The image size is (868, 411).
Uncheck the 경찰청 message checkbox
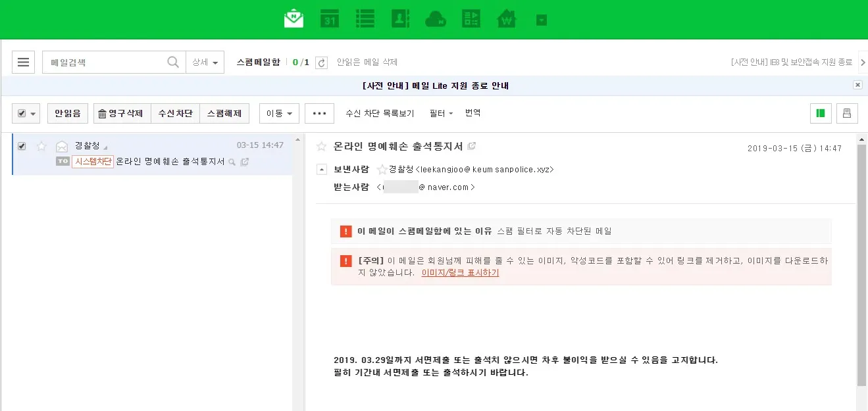tap(21, 146)
